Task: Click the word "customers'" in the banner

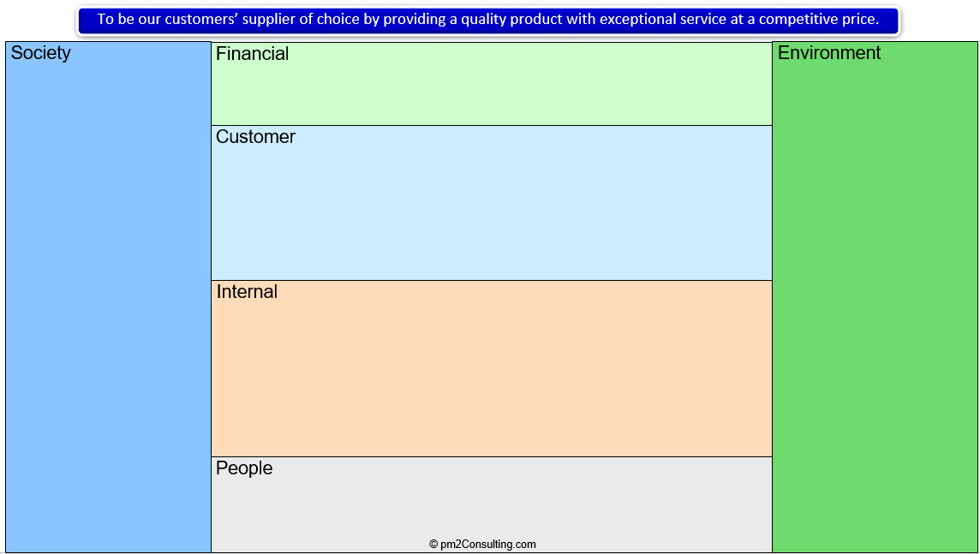Action: 201,20
